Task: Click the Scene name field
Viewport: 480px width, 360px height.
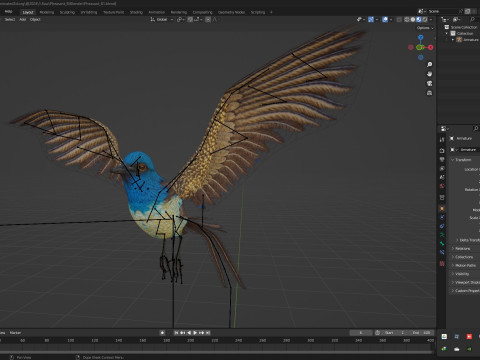Action: [443, 11]
